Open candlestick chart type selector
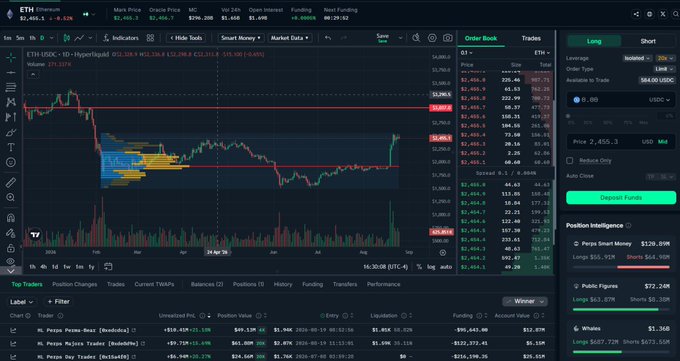The width and height of the screenshot is (680, 361). [x=66, y=38]
